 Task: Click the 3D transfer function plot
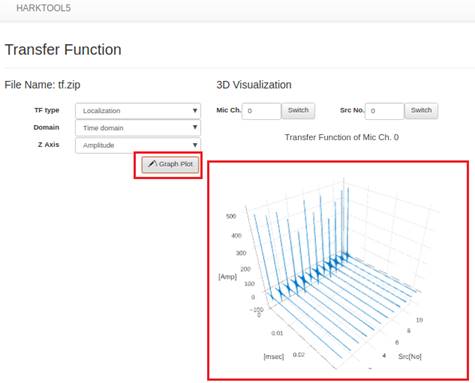(338, 270)
